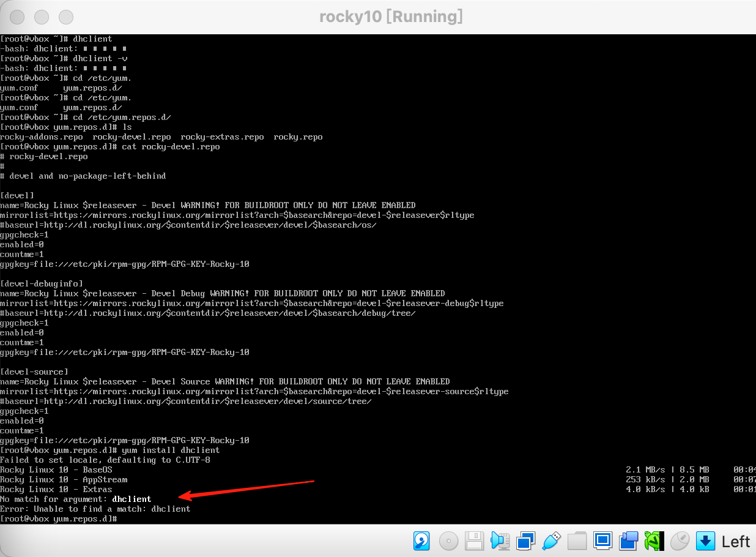756x557 pixels.
Task: Click the '[devel-source]' section header
Action: click(x=34, y=372)
